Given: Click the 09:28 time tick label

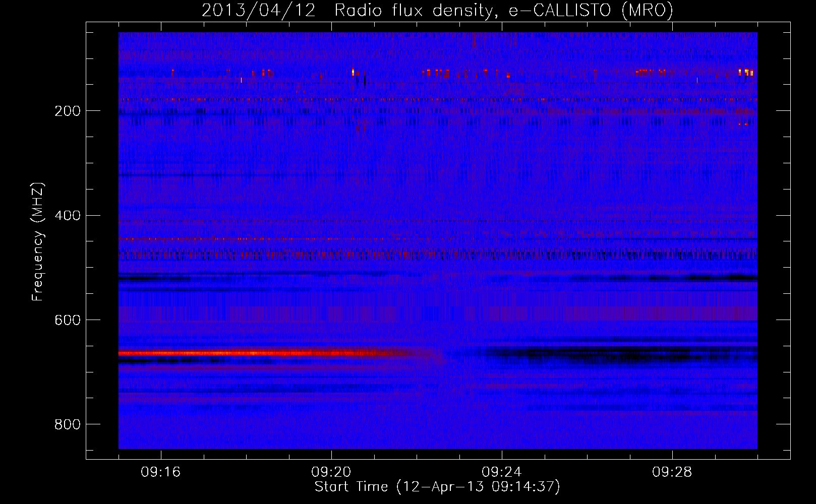Looking at the screenshot, I should pos(672,472).
